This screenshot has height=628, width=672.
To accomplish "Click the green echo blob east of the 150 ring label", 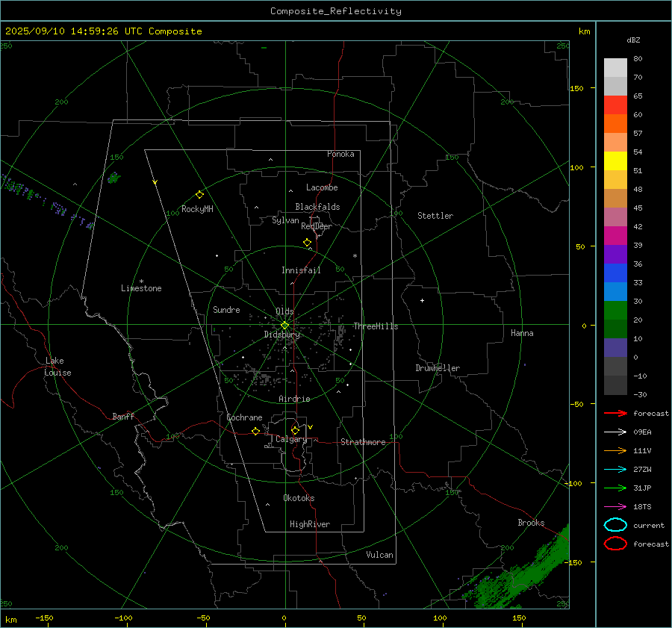I will 113,178.
